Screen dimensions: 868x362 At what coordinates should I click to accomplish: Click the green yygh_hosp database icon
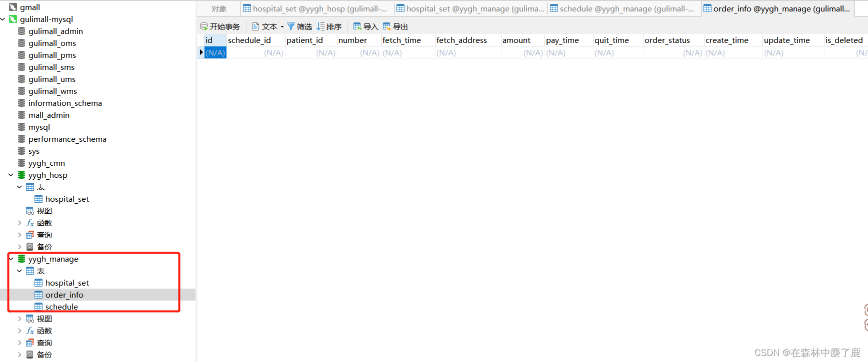21,175
